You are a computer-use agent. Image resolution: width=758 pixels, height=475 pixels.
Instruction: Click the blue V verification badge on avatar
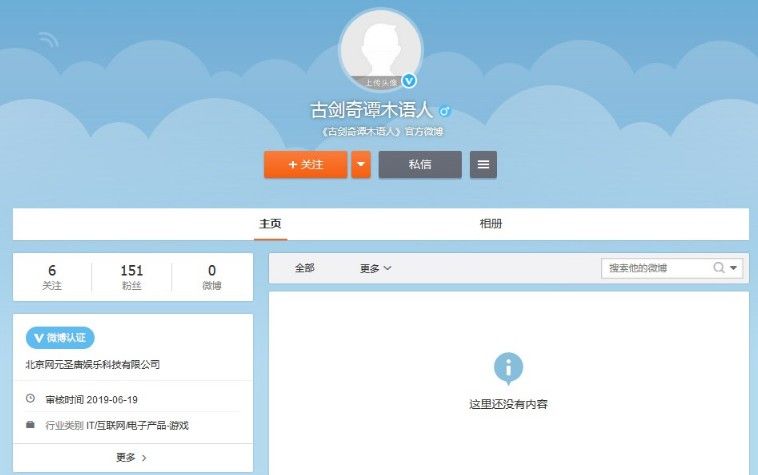[409, 81]
